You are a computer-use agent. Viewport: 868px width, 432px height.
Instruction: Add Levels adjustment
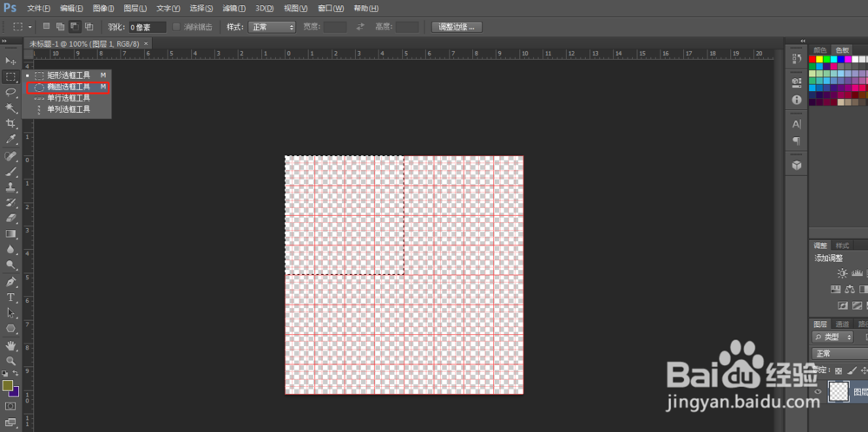click(858, 273)
